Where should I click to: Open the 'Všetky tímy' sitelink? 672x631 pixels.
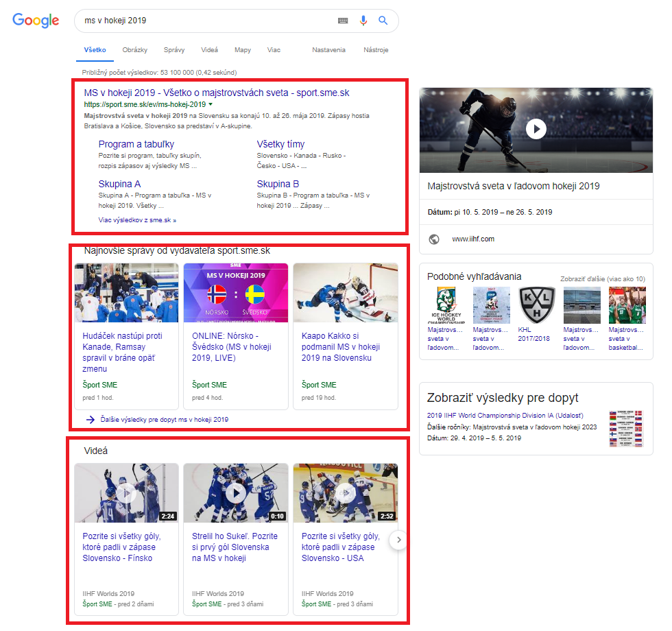click(x=280, y=144)
